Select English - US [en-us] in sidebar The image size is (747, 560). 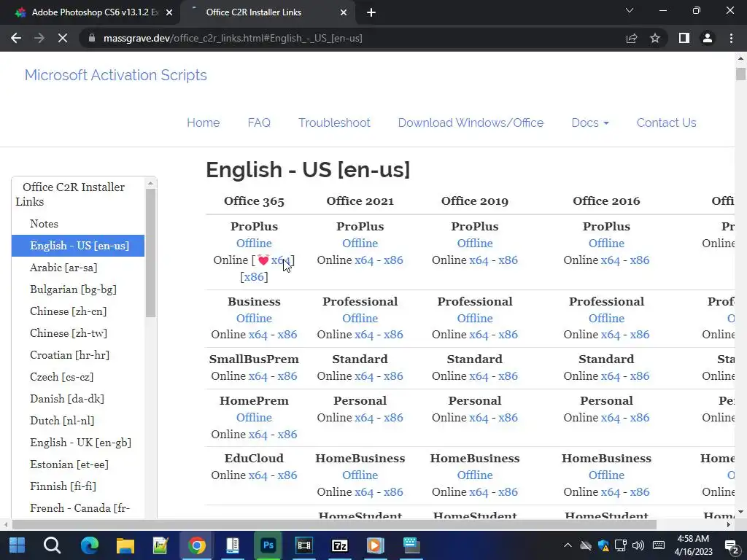pyautogui.click(x=78, y=246)
